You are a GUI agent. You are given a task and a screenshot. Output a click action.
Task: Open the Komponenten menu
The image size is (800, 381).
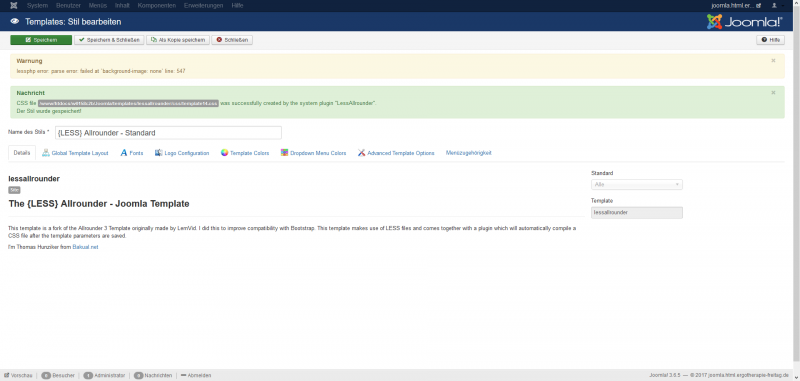click(x=157, y=6)
